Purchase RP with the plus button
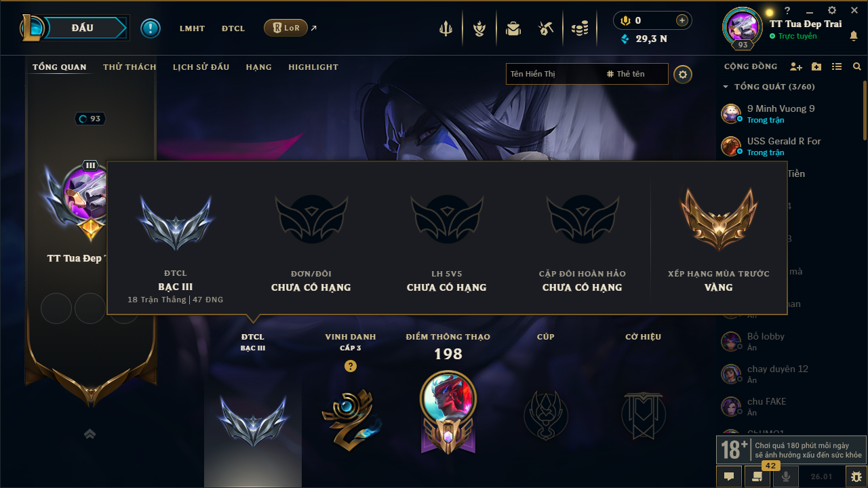868x488 pixels. [682, 20]
